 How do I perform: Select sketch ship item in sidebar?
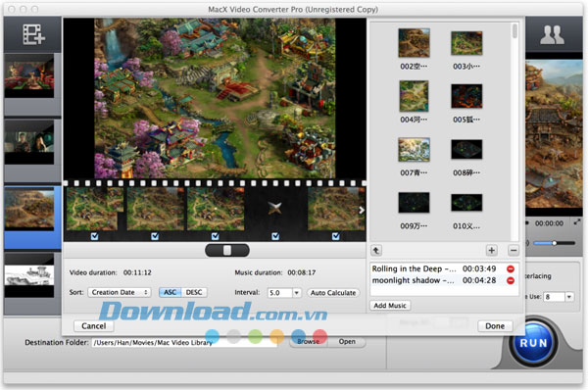click(29, 275)
